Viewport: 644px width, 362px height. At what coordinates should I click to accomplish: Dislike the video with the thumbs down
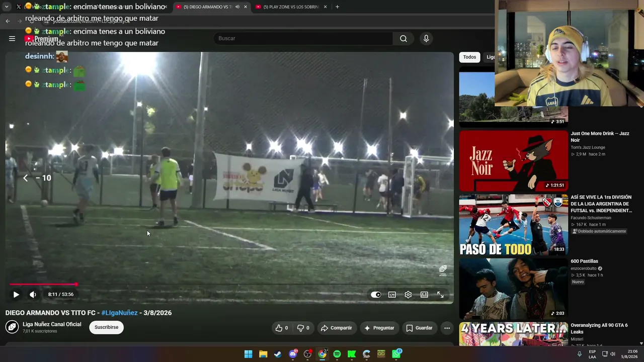303,328
